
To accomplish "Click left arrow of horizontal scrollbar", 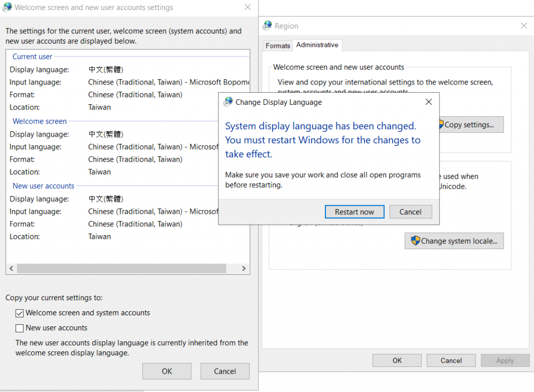I will (x=11, y=268).
